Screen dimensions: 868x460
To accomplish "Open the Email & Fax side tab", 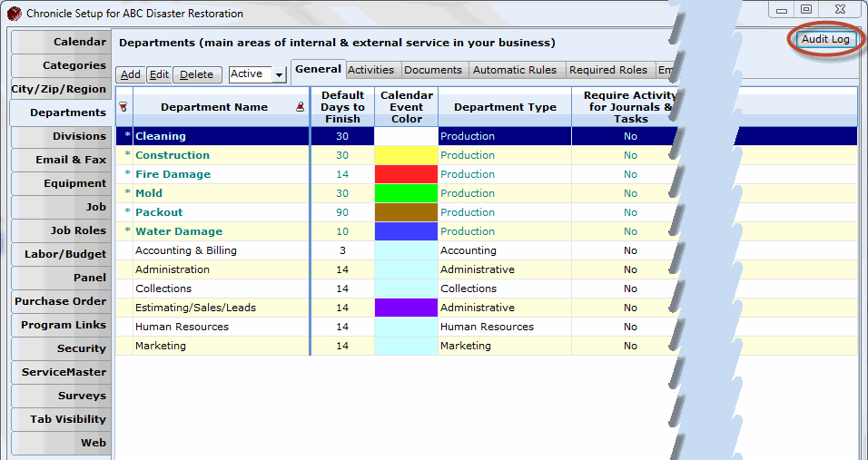I will (61, 160).
